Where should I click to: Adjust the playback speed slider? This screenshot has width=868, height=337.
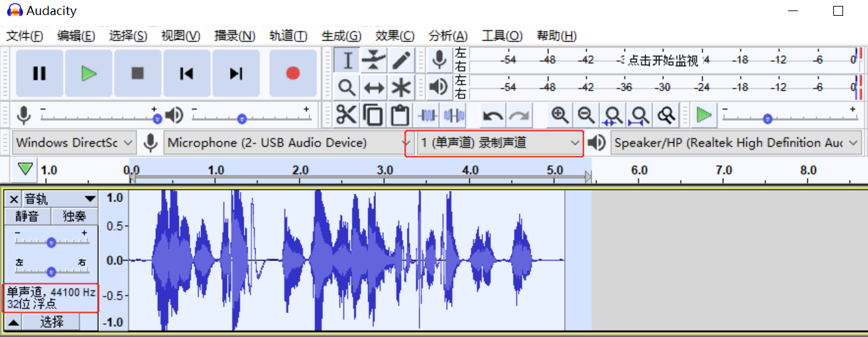(x=789, y=117)
